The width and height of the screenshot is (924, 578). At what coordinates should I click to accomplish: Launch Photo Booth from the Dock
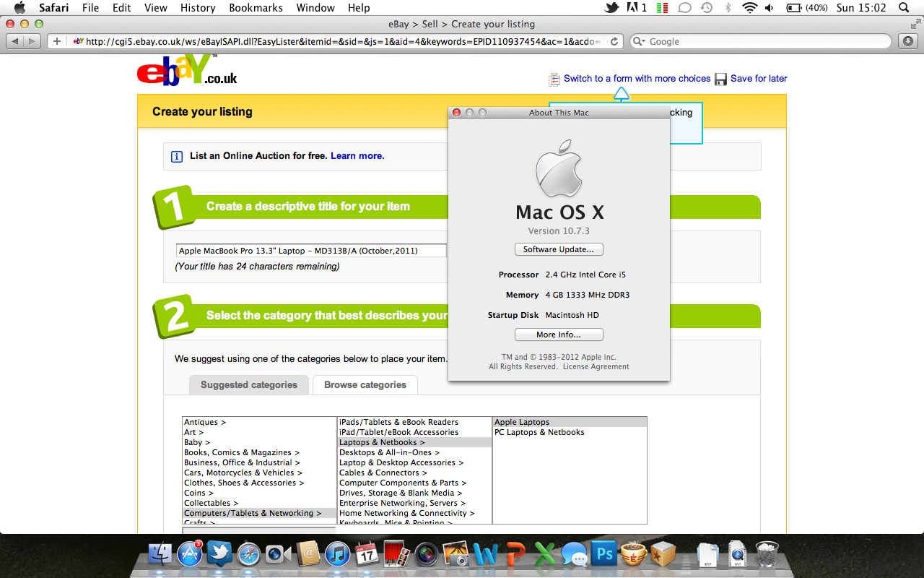(397, 554)
